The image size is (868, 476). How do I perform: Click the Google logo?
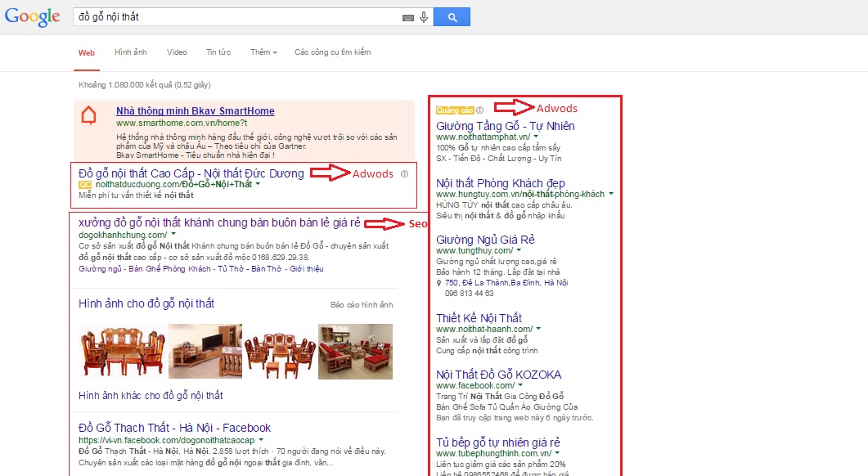click(x=31, y=16)
